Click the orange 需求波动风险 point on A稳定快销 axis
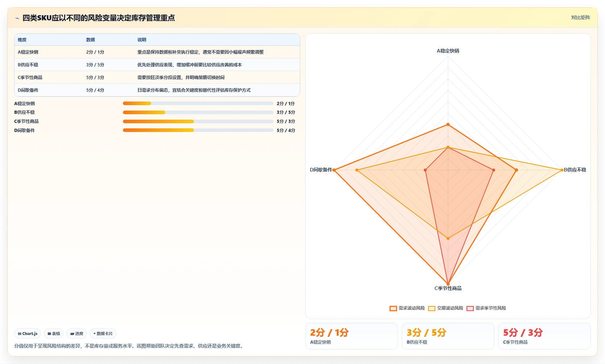The image size is (605, 364). coord(448,124)
